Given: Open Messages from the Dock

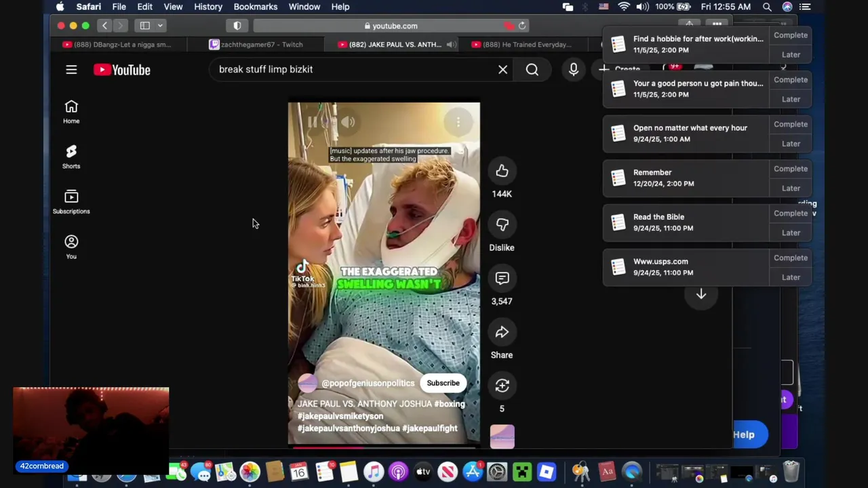Looking at the screenshot, I should 201,472.
